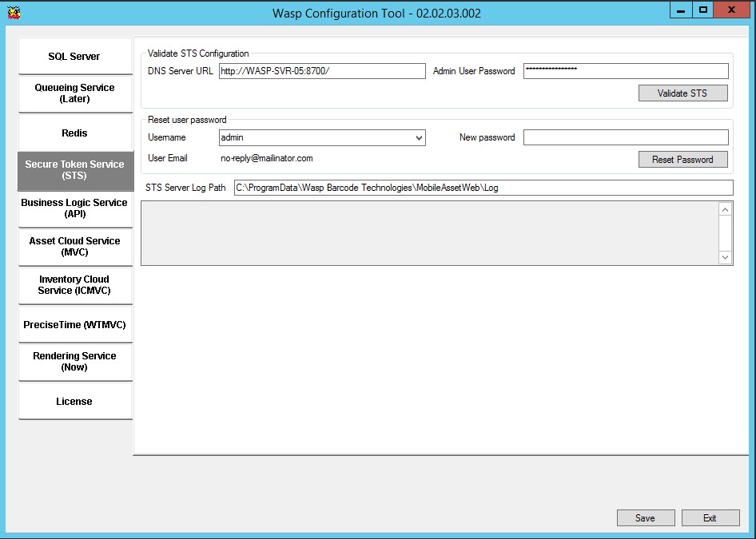This screenshot has height=539, width=756.
Task: Click the Wasp app icon in title bar
Action: point(14,13)
